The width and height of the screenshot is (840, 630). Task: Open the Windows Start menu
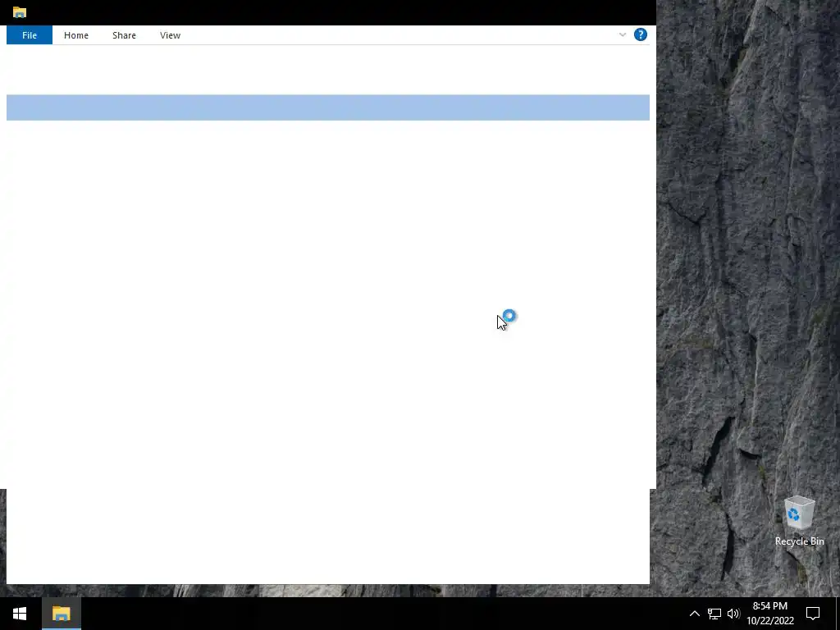point(20,614)
